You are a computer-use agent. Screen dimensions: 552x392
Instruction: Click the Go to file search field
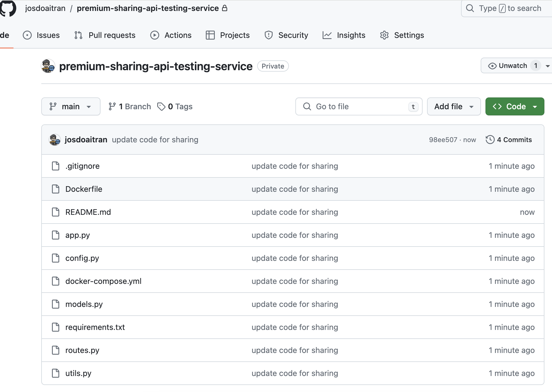click(x=359, y=106)
